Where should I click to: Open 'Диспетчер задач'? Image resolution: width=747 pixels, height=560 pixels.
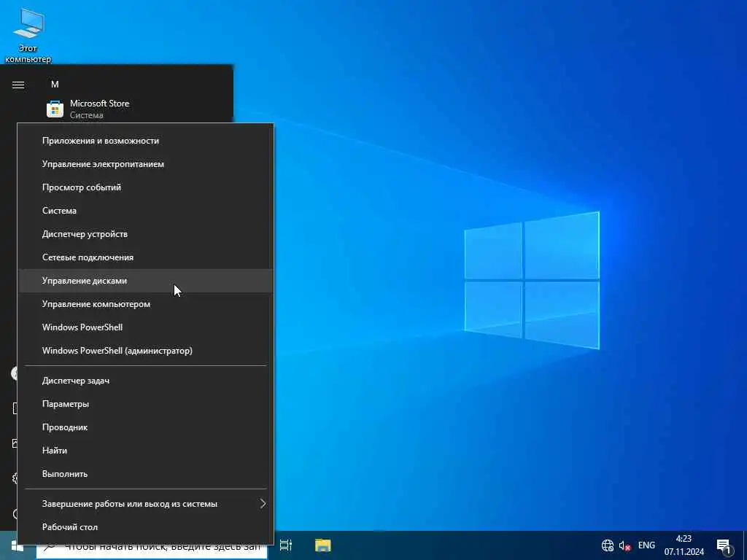145,381
